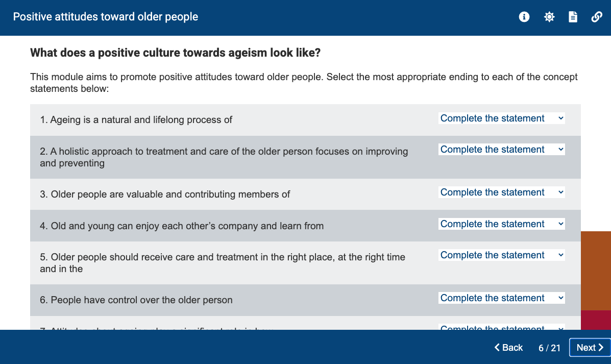
Task: Click the Next chevron arrow icon
Action: 601,347
